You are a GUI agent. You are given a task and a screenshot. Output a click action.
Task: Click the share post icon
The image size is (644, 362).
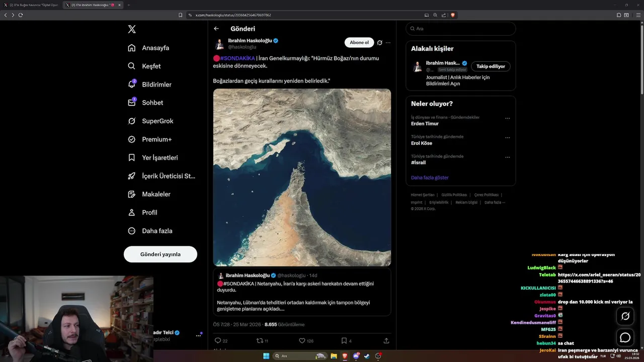pos(386,340)
